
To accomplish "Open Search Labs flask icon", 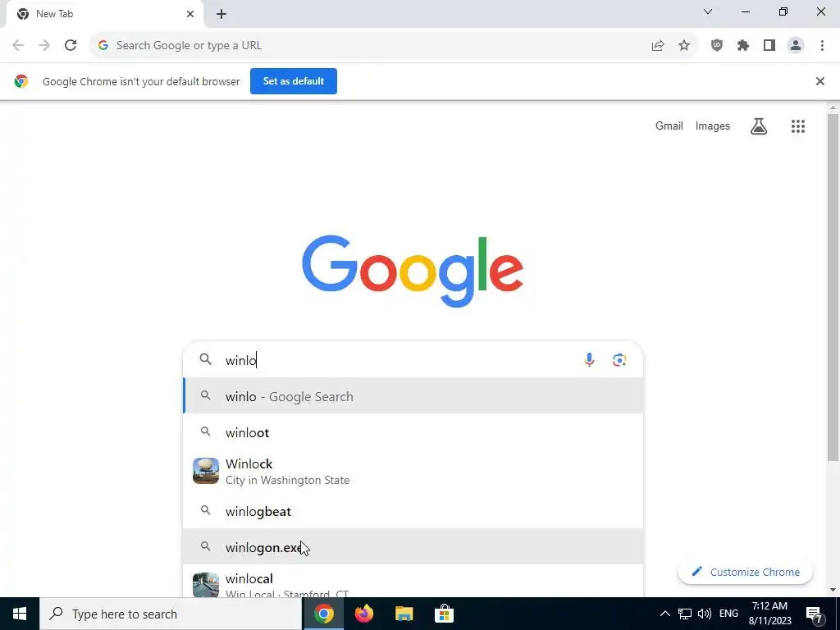I will 759,126.
